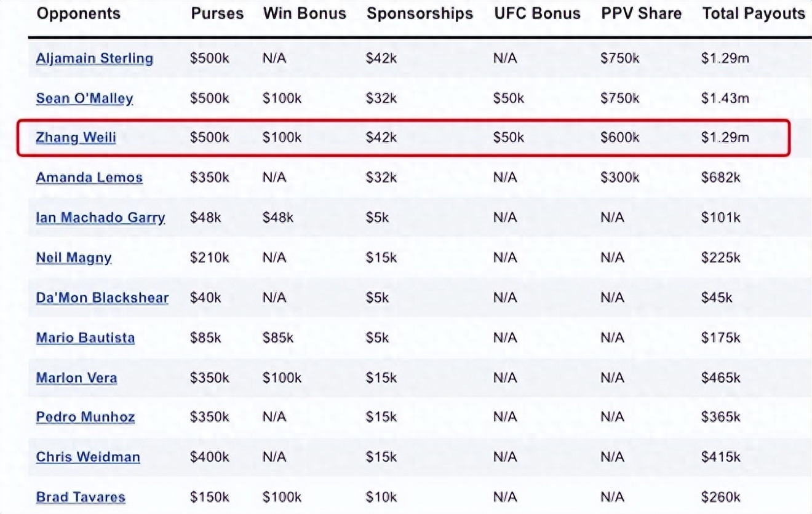Click the Total Payouts column header

[x=754, y=14]
